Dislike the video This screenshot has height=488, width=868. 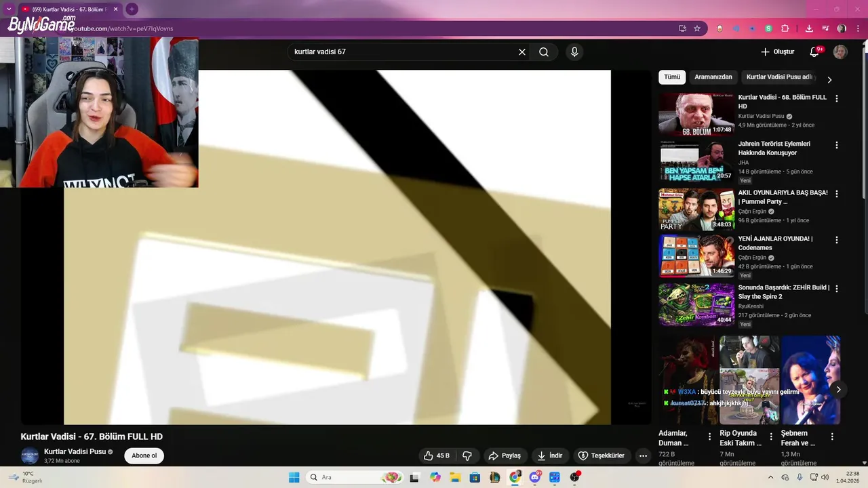pos(467,455)
